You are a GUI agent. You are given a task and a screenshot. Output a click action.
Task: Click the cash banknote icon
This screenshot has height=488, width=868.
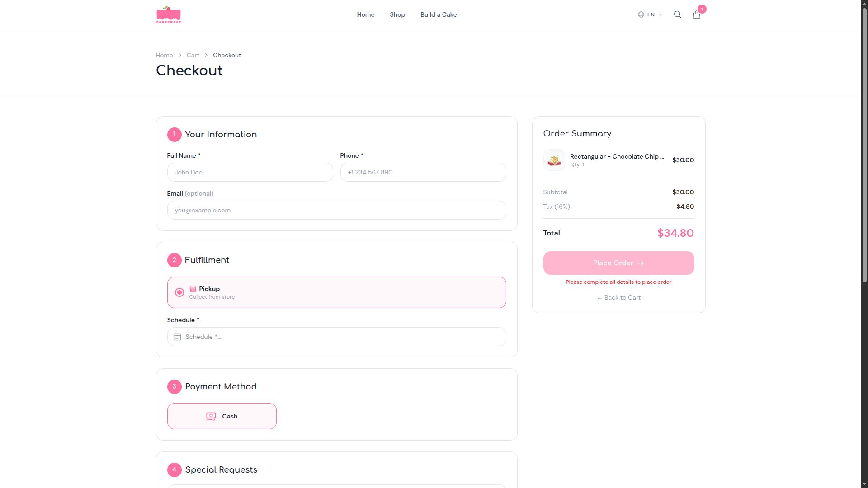[211, 416]
